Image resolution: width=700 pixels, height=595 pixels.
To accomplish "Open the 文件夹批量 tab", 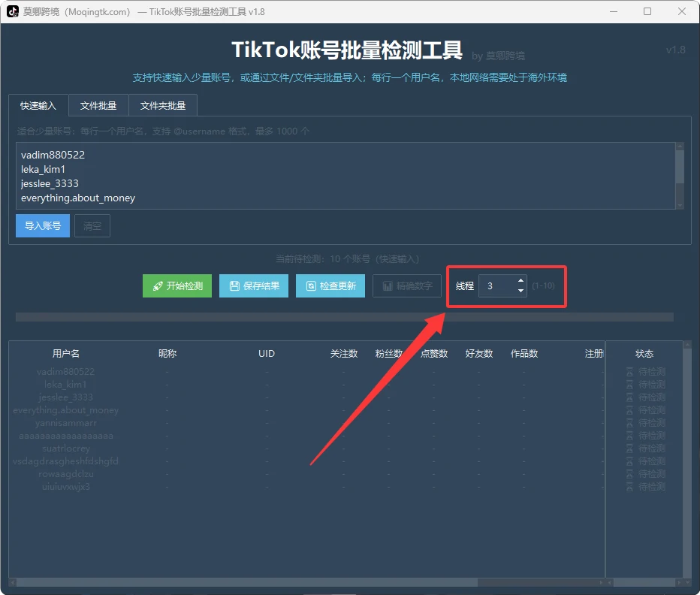I will [163, 106].
